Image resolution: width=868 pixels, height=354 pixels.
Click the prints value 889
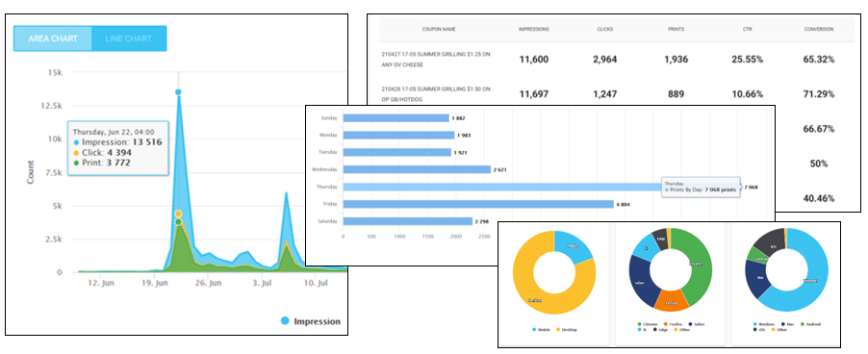coord(676,94)
